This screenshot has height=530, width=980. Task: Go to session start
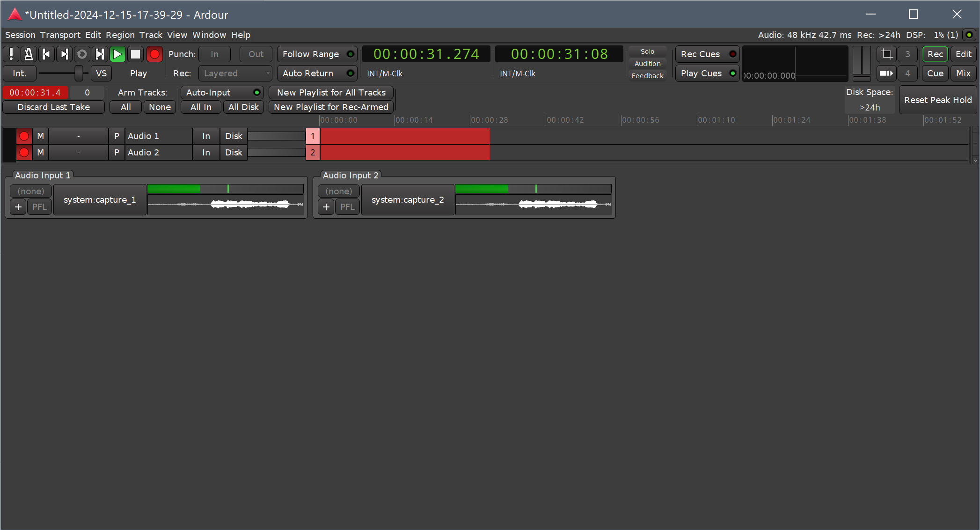point(46,54)
